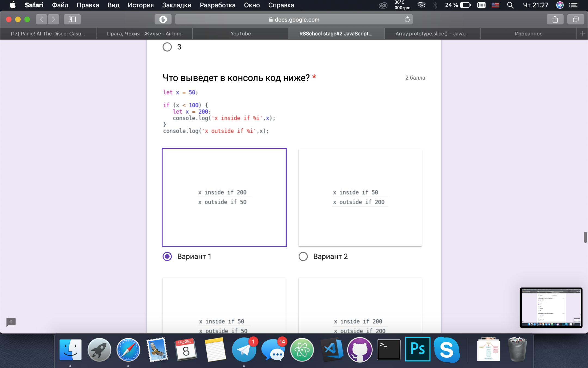This screenshot has height=368, width=588.
Task: Click the feedback exclamation icon at bottom left
Action: (x=11, y=322)
